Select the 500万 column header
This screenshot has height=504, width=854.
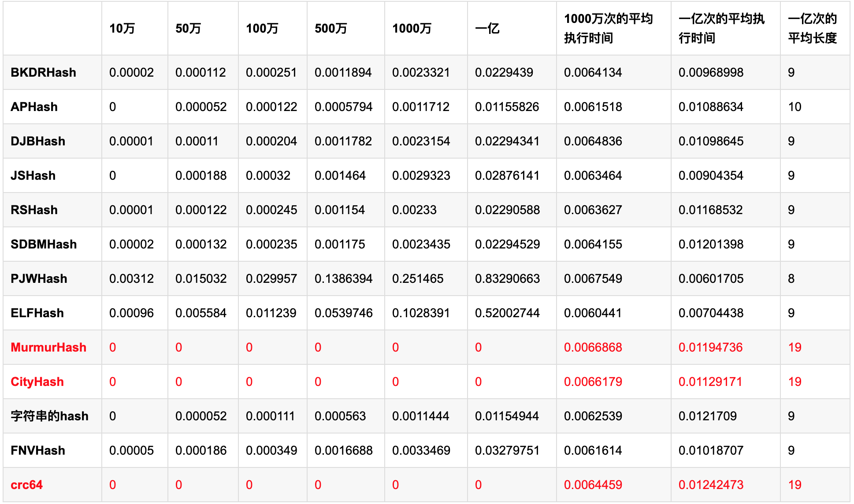330,28
